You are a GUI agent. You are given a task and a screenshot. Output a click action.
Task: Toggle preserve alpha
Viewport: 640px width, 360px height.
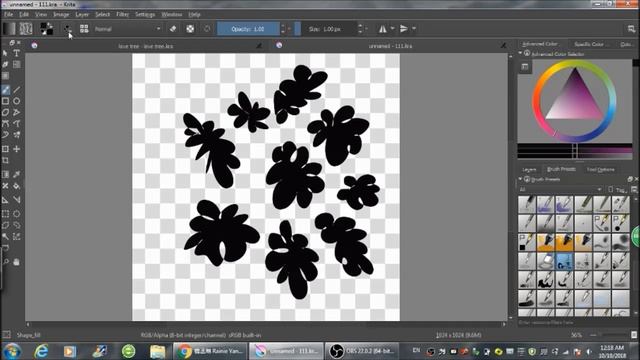click(190, 29)
